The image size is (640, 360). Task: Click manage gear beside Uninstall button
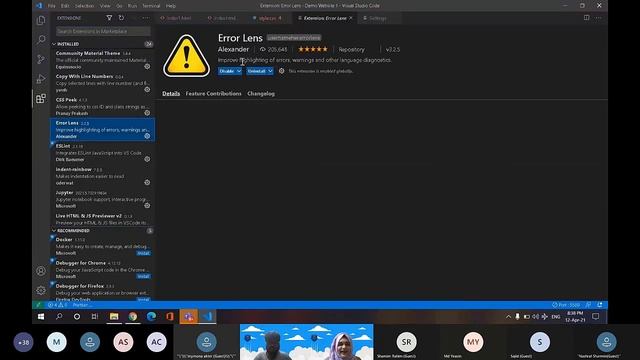point(282,71)
